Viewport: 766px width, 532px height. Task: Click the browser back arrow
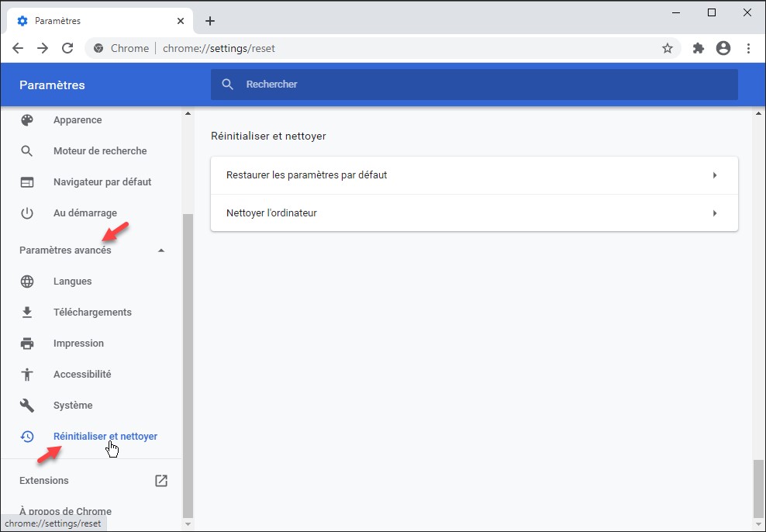18,48
